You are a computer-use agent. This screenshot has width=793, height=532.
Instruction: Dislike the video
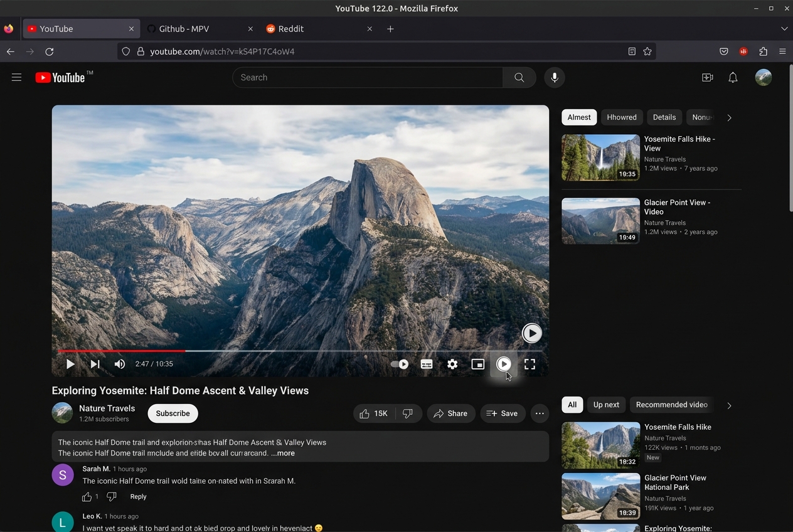(408, 413)
